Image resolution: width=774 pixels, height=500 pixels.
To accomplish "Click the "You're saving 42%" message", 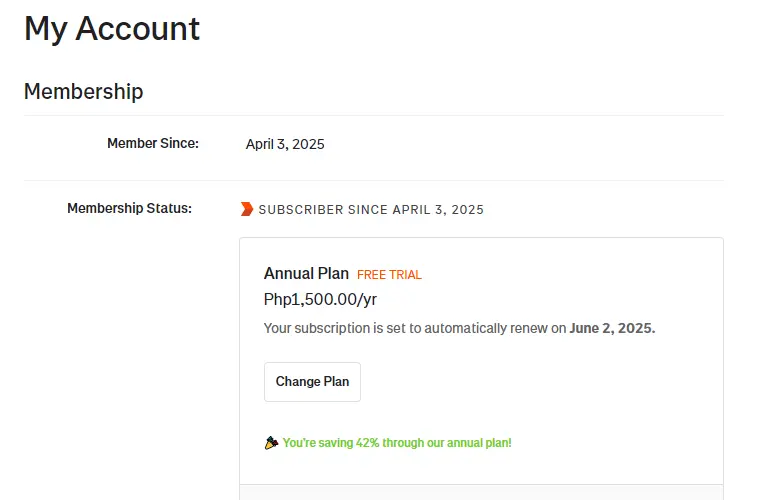I will pos(397,443).
